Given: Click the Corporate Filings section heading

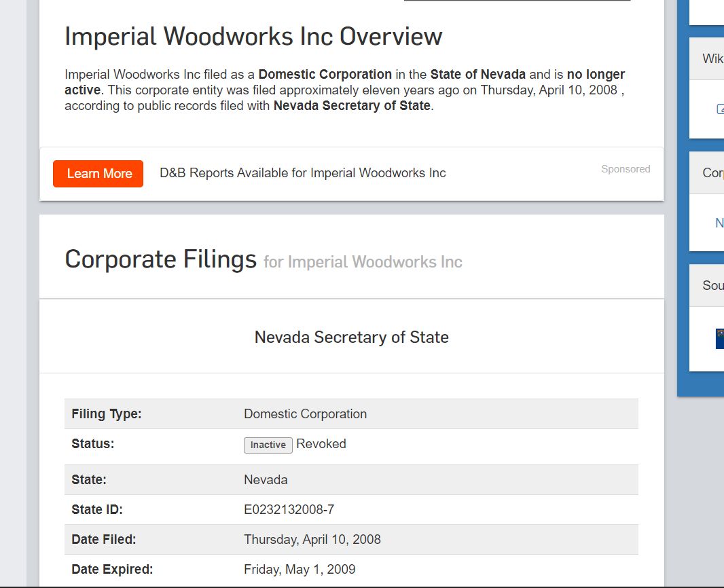Looking at the screenshot, I should (160, 259).
